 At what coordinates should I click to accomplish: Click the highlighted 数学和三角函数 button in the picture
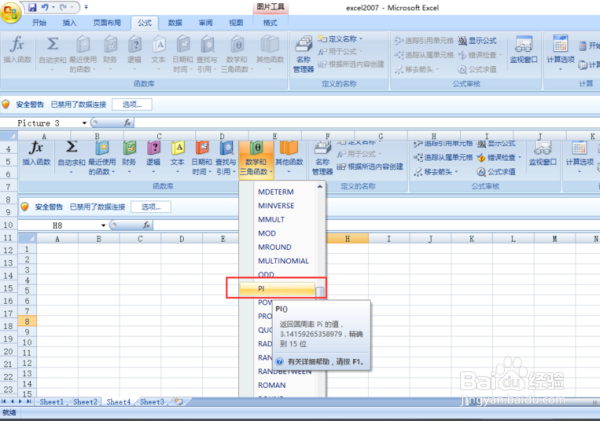(x=256, y=158)
